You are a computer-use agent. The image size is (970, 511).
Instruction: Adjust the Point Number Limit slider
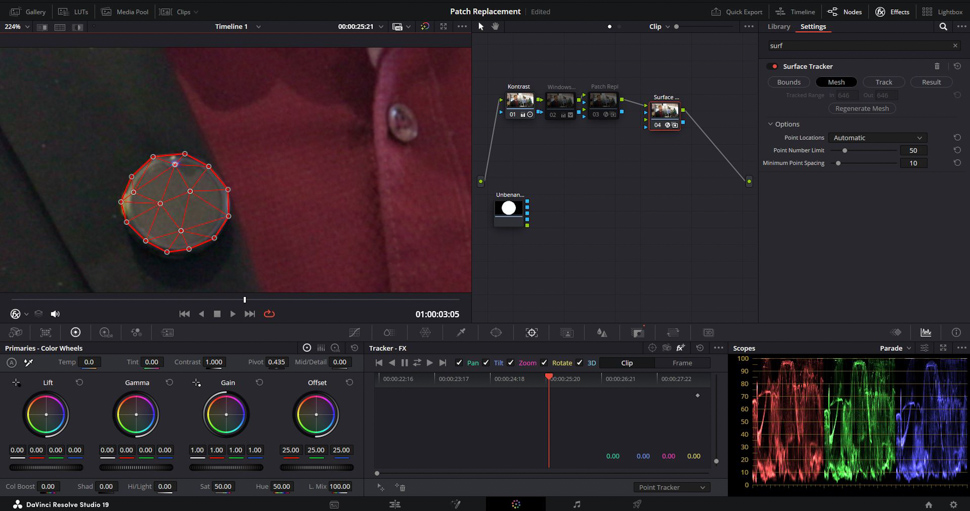(845, 150)
